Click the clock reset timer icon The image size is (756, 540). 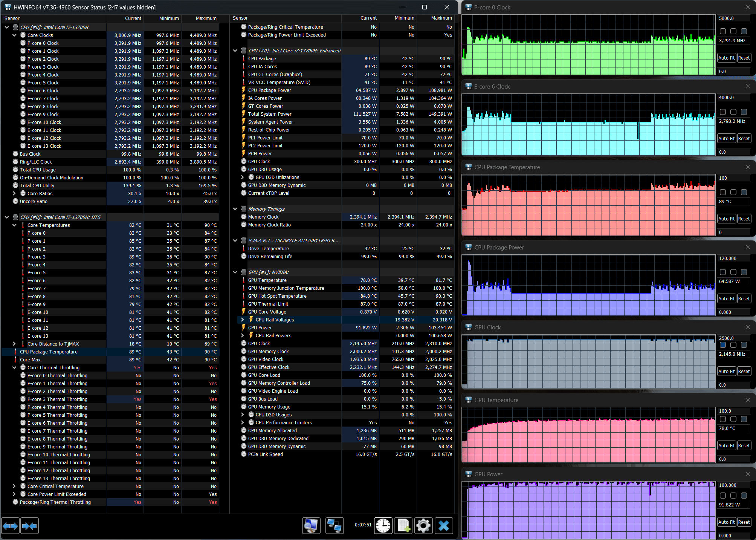click(x=383, y=526)
